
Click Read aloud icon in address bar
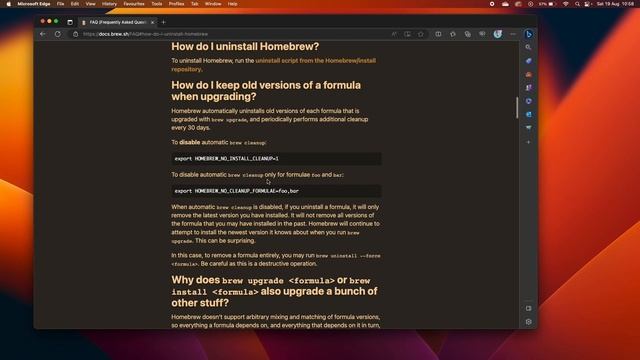(394, 34)
